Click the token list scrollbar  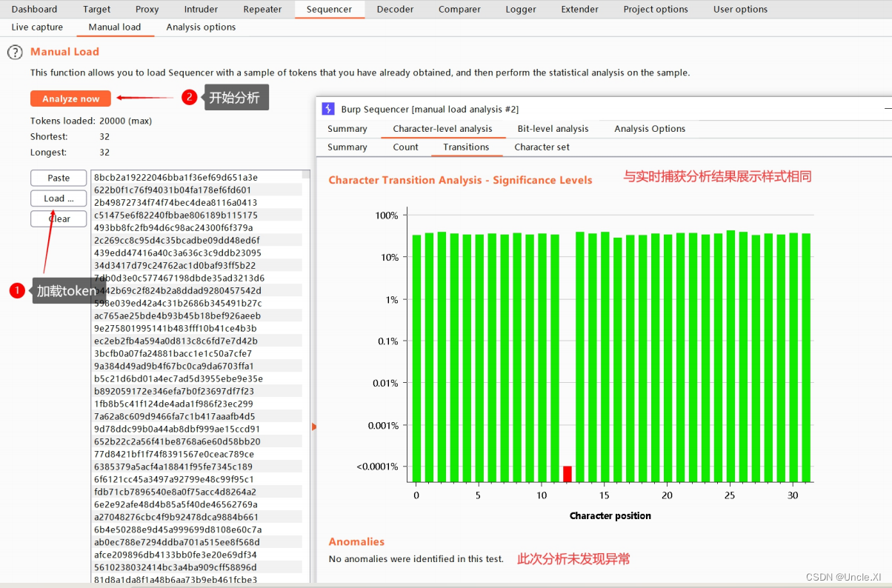pos(305,178)
